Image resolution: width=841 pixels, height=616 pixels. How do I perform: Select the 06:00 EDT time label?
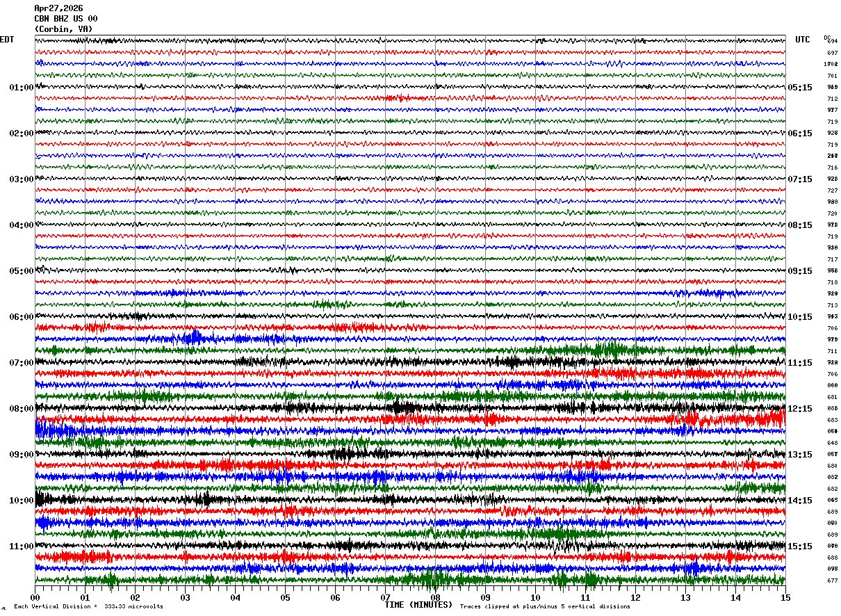[x=22, y=317]
